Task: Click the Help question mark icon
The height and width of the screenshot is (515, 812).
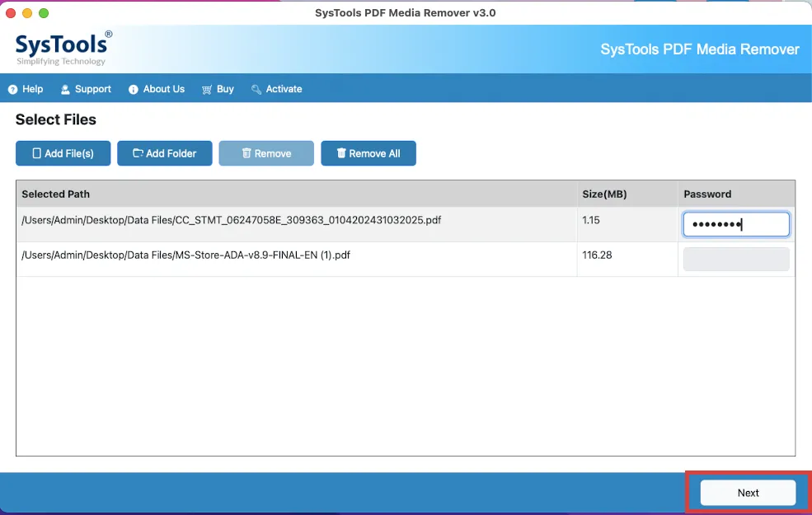Action: click(x=12, y=90)
